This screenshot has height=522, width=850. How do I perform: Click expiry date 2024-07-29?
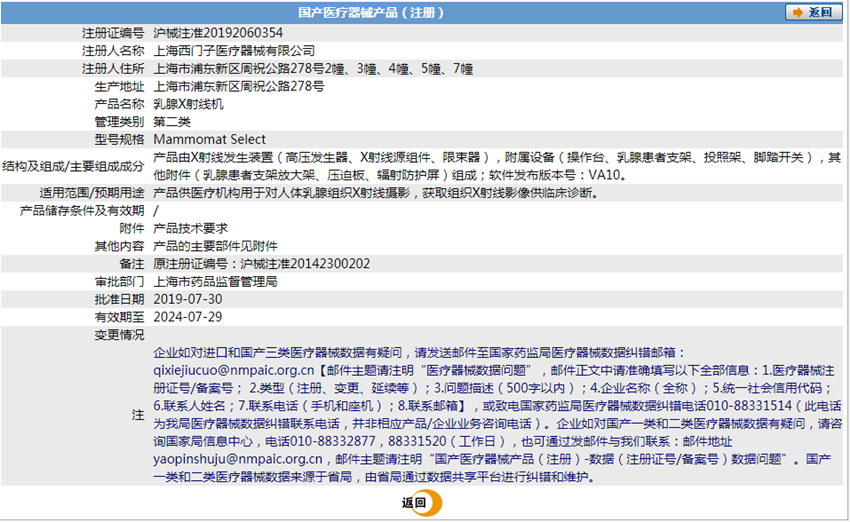click(188, 317)
